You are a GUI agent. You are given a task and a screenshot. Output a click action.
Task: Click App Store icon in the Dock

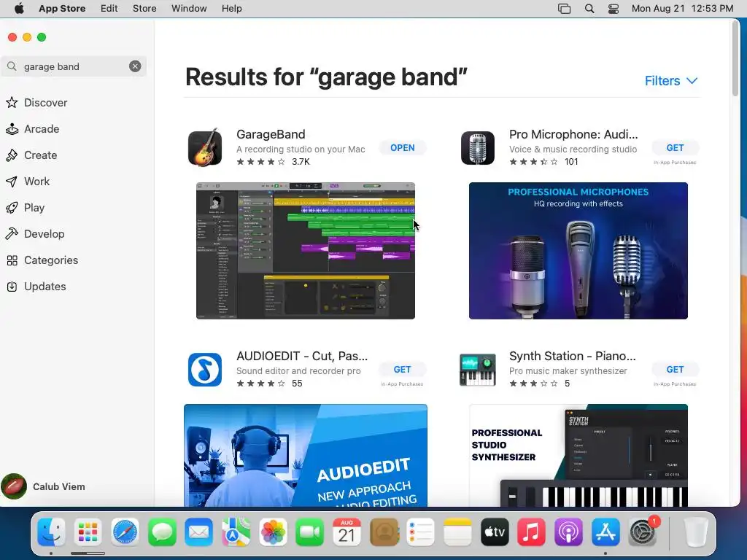(x=605, y=532)
